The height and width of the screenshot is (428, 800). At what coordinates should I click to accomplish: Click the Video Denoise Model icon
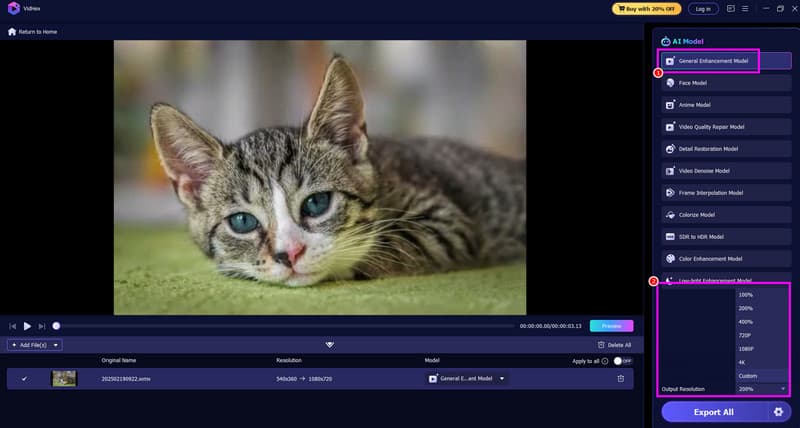coord(670,170)
